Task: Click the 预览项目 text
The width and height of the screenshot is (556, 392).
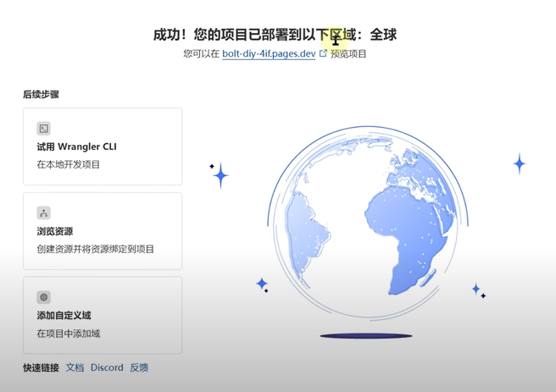Action: (x=348, y=54)
